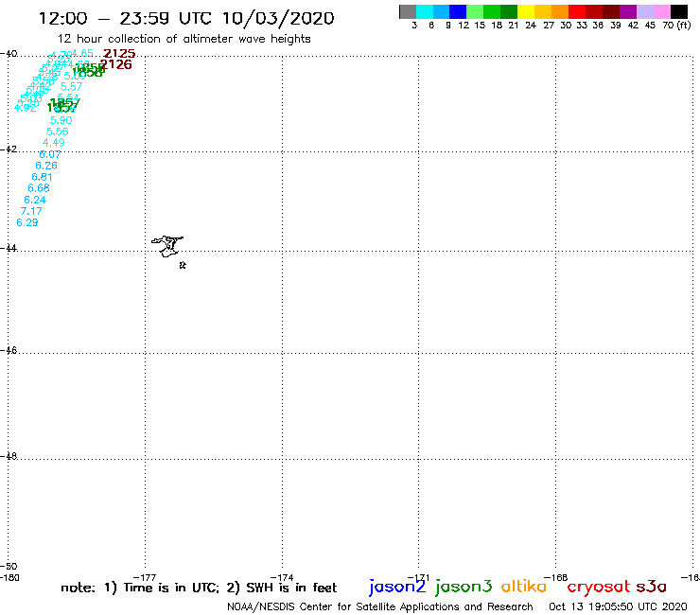The width and height of the screenshot is (700, 615).
Task: Click the dark red time label 2126
Action: [116, 64]
